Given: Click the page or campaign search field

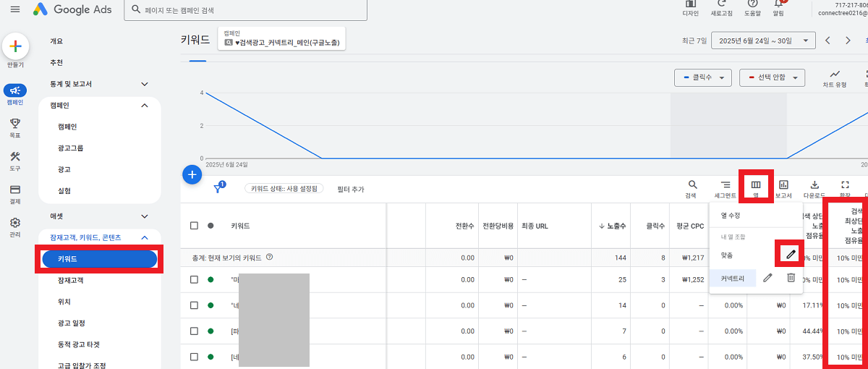Looking at the screenshot, I should coord(245,11).
